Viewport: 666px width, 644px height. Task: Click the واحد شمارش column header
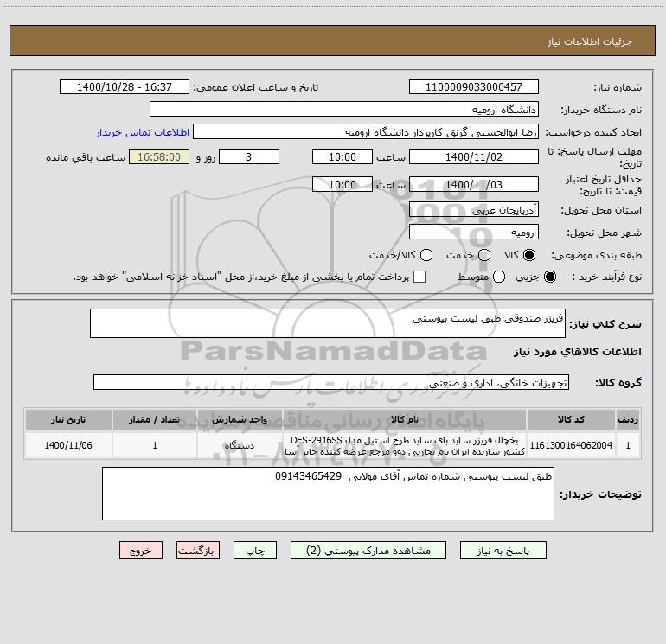point(240,420)
